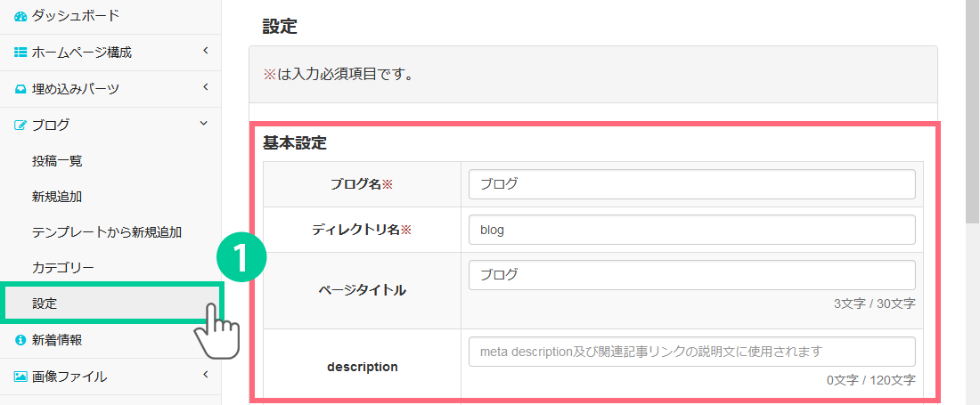Viewport: 980px width, 405px height.
Task: Click the news info circle icon
Action: 20,340
